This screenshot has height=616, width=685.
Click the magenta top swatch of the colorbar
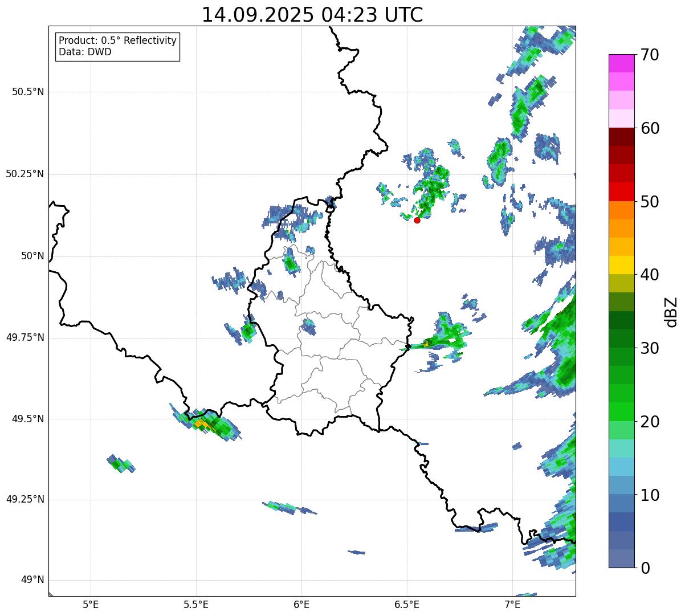pos(622,63)
